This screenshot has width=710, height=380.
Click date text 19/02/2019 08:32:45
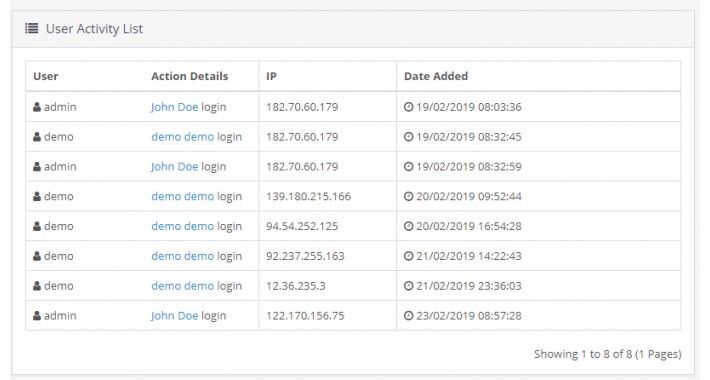[469, 137]
